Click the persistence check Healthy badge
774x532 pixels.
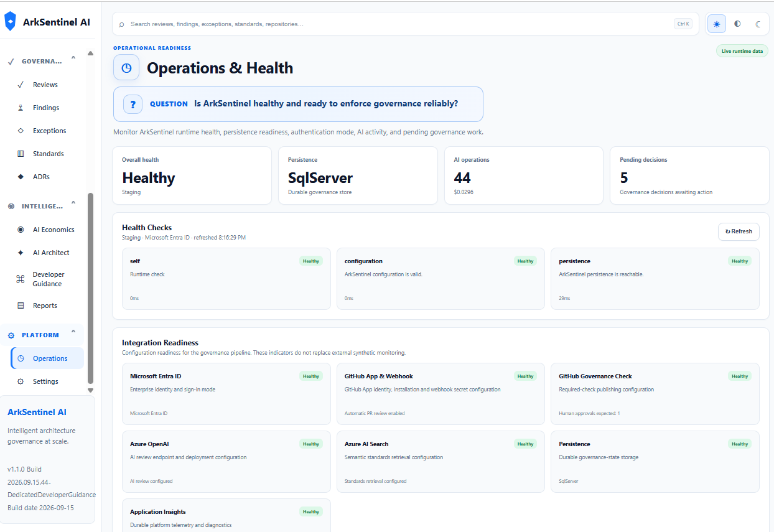[740, 261]
